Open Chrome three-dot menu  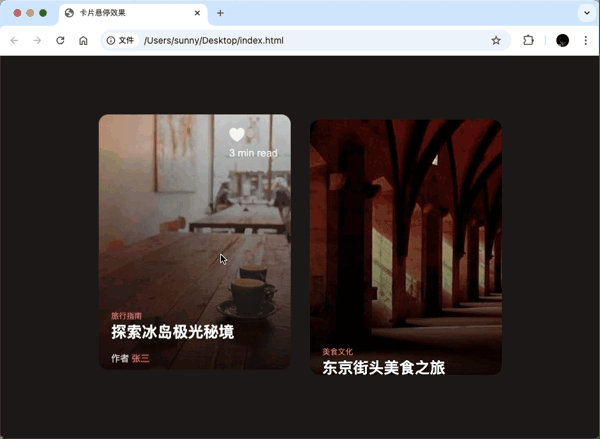coord(585,40)
